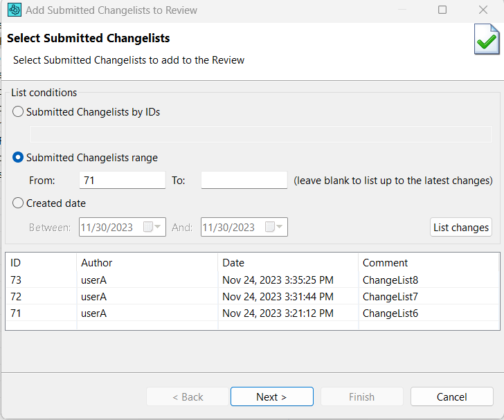Click the List changes button
Image resolution: width=504 pixels, height=420 pixels.
[461, 227]
